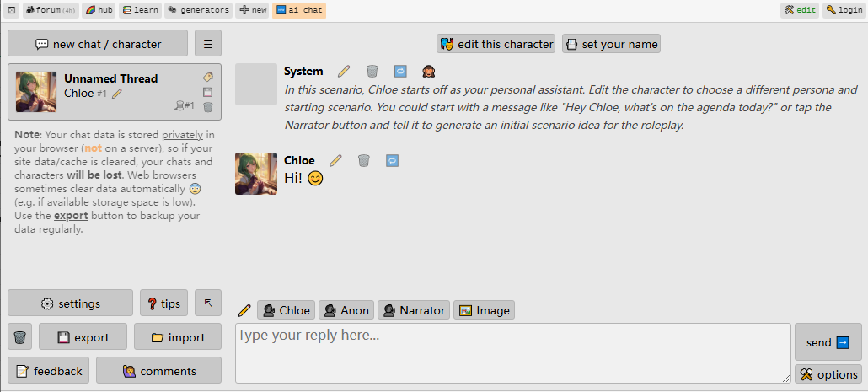The height and width of the screenshot is (392, 868).
Task: Delete Unnamed Thread using its trash icon
Action: point(208,107)
